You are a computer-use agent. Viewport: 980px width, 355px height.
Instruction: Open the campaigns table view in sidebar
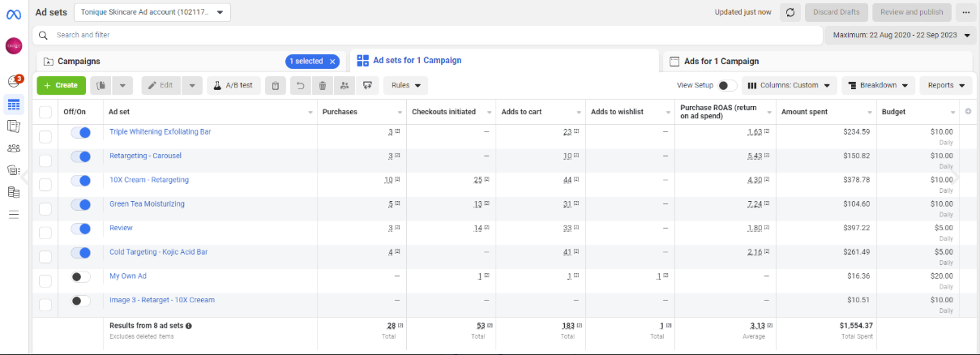pos(14,104)
